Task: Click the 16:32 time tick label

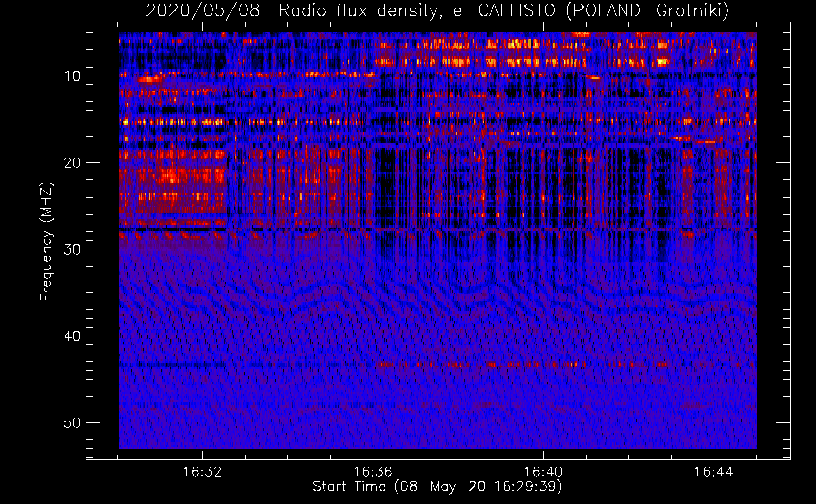Action: (202, 472)
